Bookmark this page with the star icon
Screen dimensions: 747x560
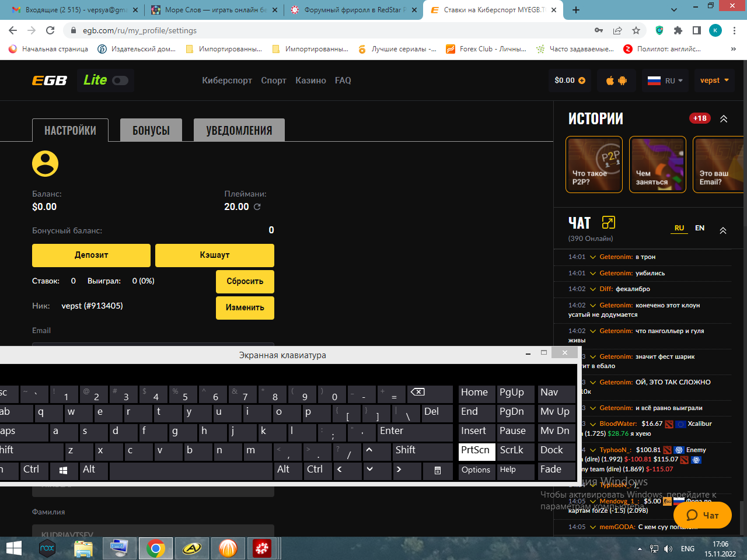click(636, 30)
